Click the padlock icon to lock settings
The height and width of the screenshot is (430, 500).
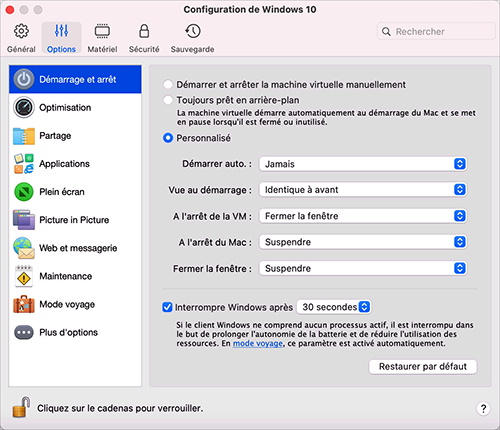pyautogui.click(x=21, y=407)
